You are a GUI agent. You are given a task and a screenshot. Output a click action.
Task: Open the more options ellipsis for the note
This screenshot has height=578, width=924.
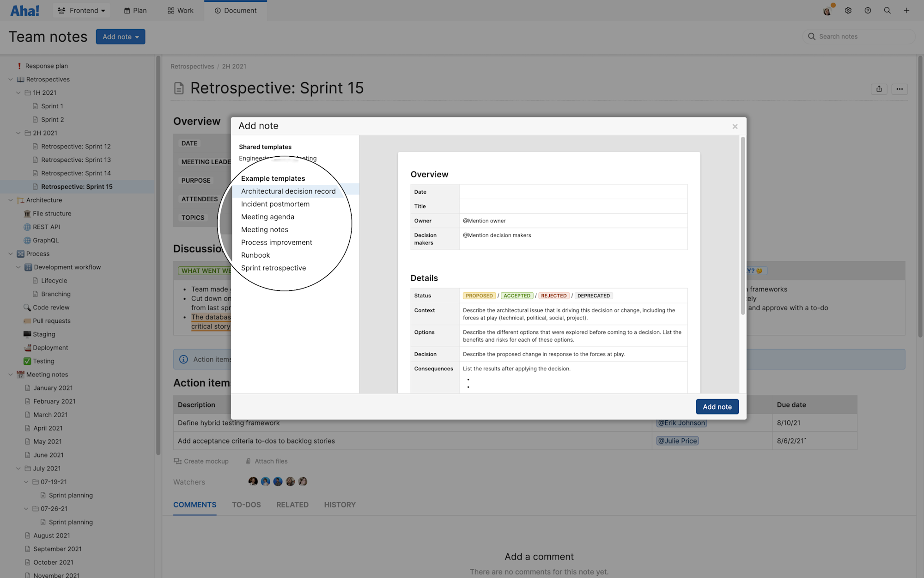pyautogui.click(x=899, y=89)
